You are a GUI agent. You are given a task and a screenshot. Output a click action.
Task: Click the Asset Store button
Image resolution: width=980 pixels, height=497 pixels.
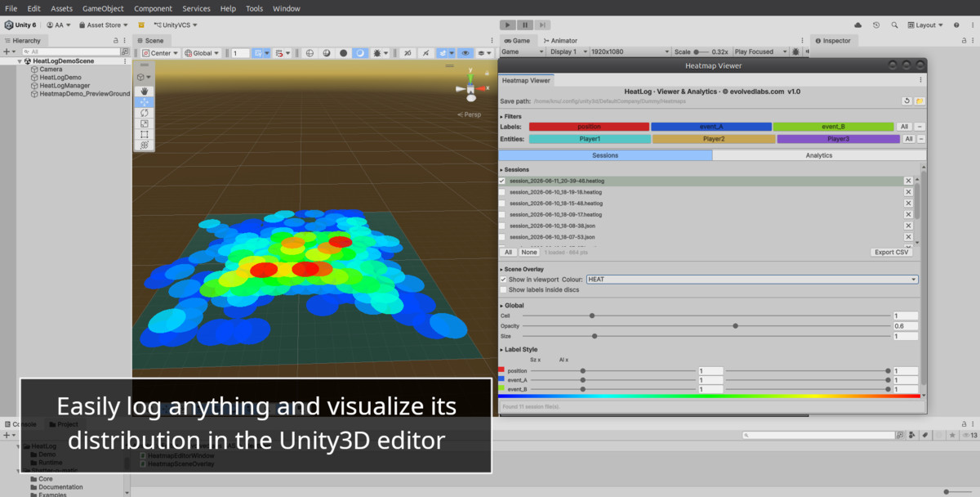[103, 25]
